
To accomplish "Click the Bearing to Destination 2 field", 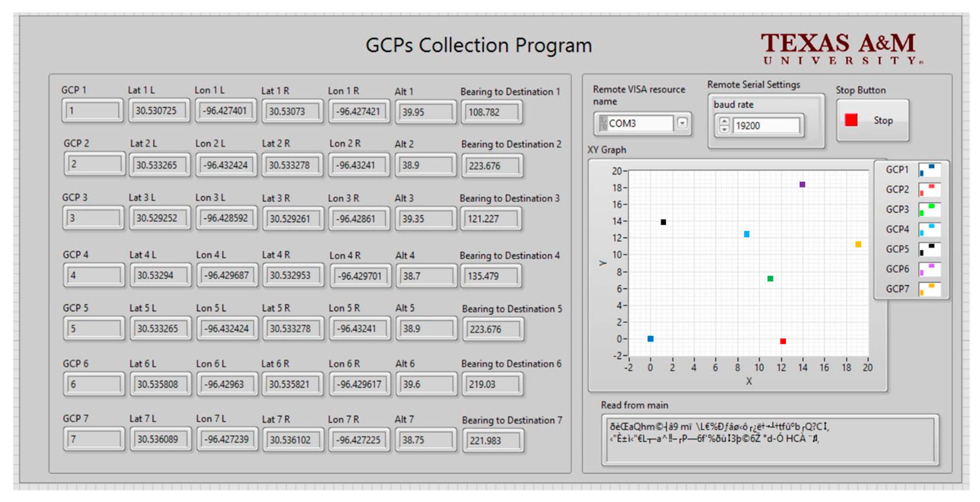I will click(x=492, y=166).
